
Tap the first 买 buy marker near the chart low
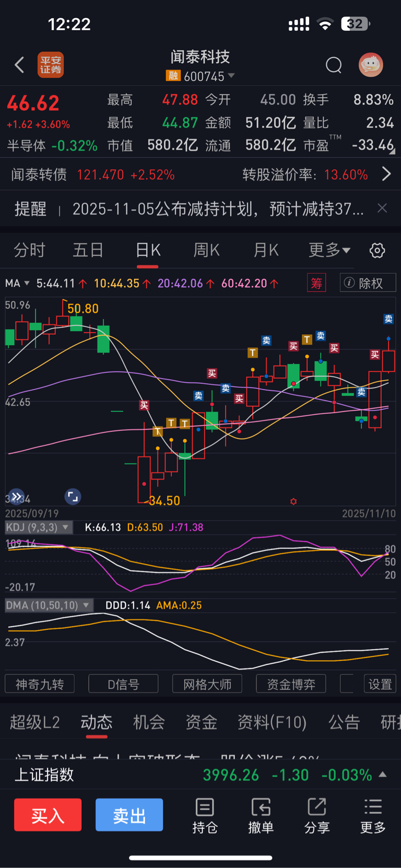click(x=144, y=405)
